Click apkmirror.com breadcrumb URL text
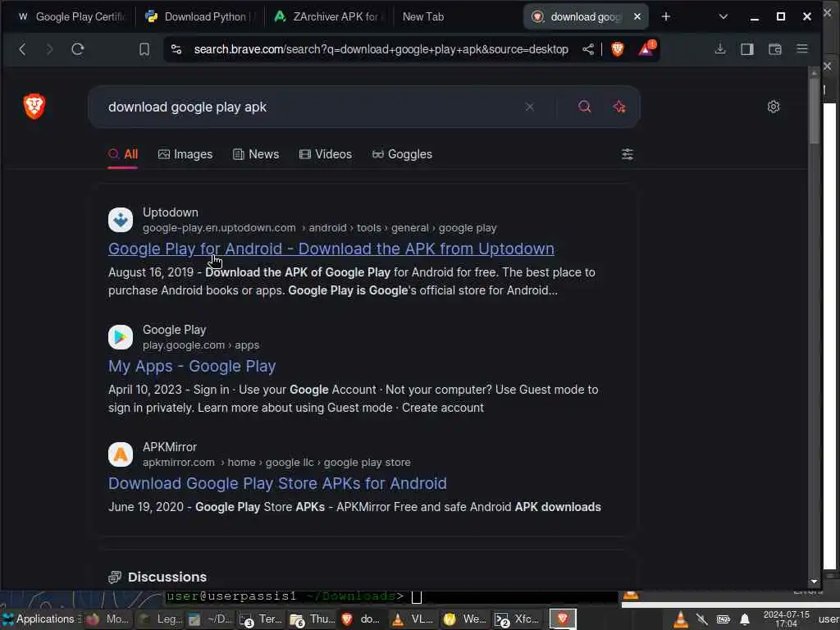The height and width of the screenshot is (630, 840). coord(276,463)
